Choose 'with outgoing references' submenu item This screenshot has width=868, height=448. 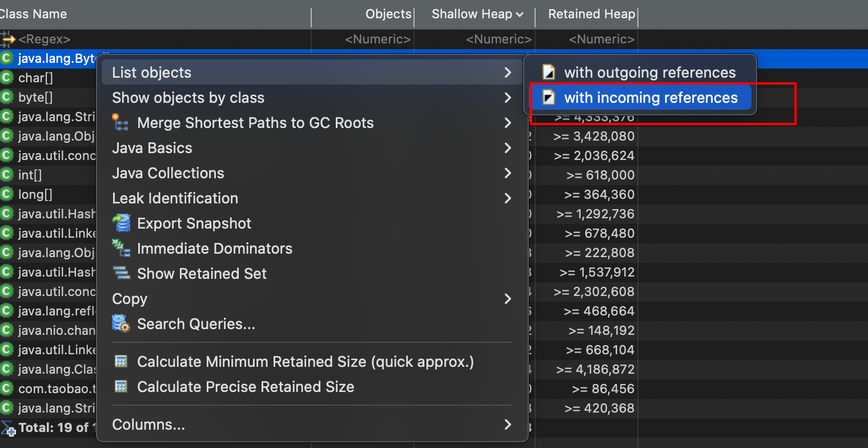point(649,73)
